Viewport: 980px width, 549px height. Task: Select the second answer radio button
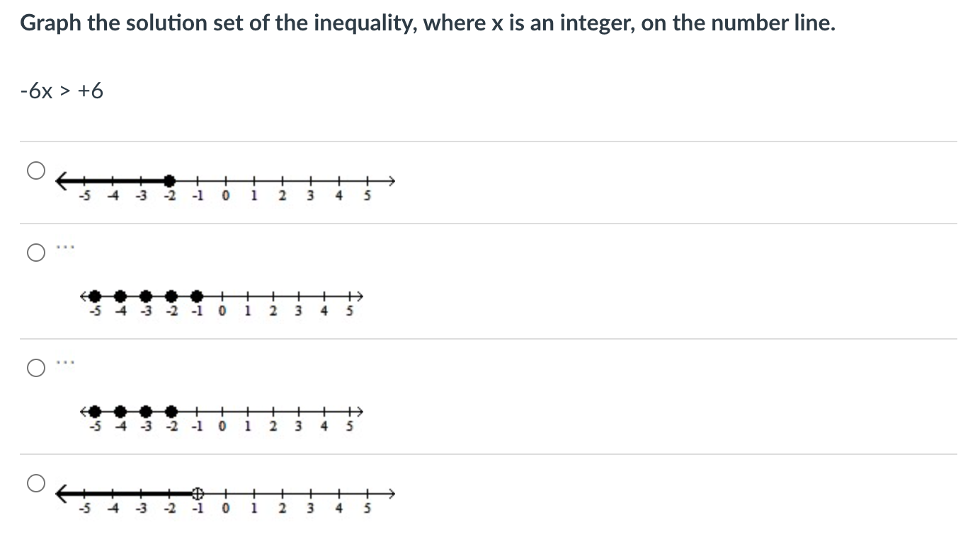tap(35, 253)
